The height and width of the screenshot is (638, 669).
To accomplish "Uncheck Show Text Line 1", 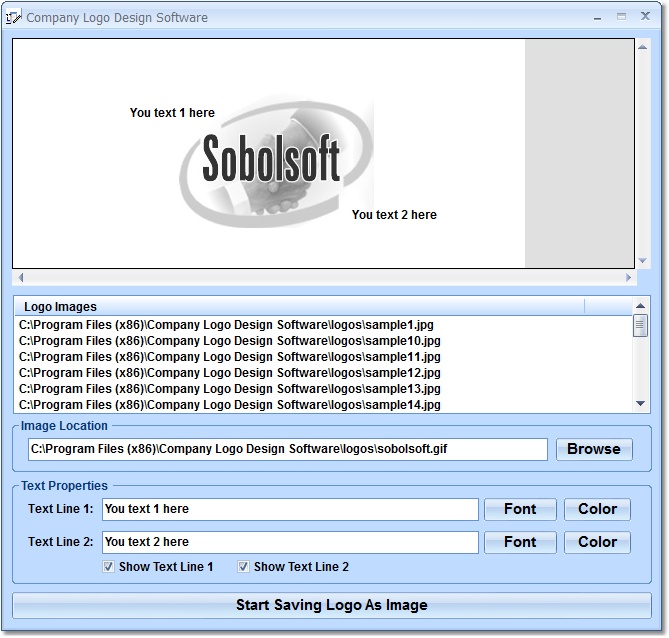I will (108, 567).
